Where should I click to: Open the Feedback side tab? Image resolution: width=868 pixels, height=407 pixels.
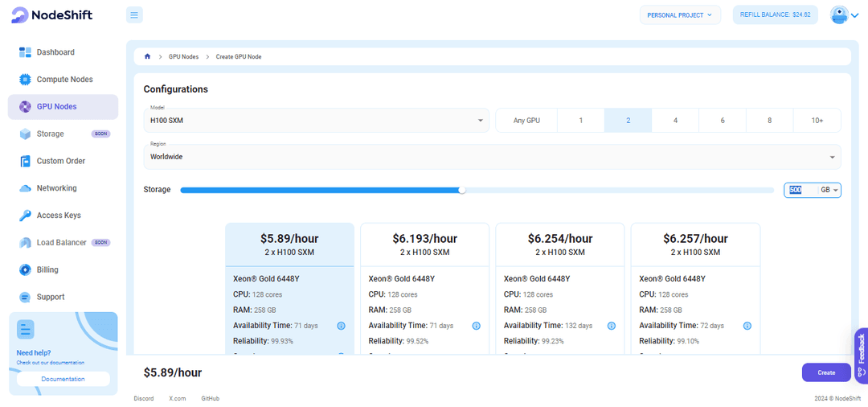(862, 356)
